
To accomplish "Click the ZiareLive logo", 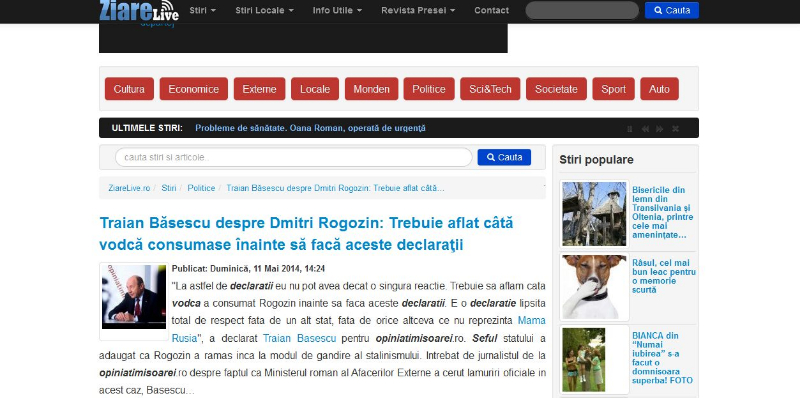I will [x=139, y=10].
